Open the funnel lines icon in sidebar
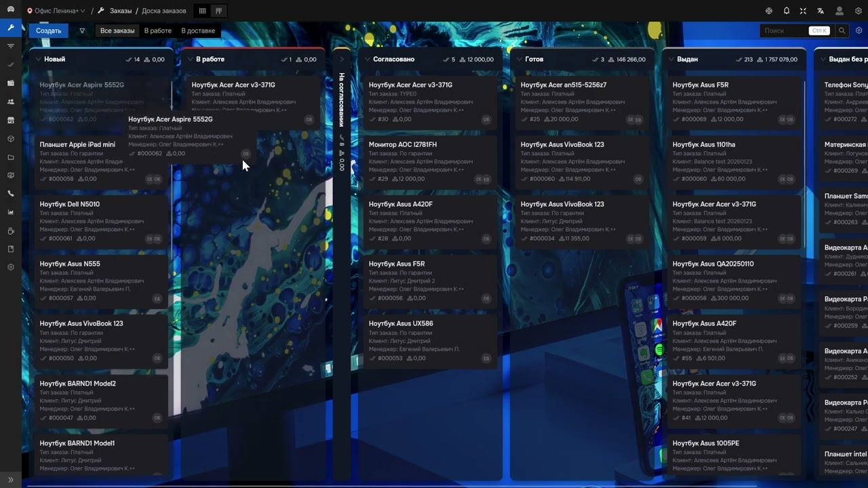868x488 pixels. click(x=10, y=46)
